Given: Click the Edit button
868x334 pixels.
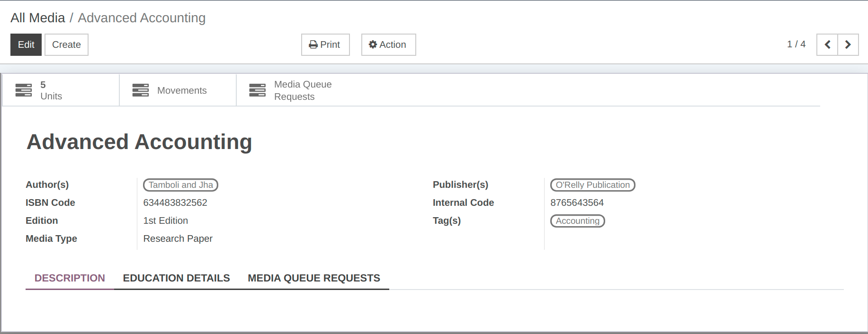Looking at the screenshot, I should tap(26, 44).
